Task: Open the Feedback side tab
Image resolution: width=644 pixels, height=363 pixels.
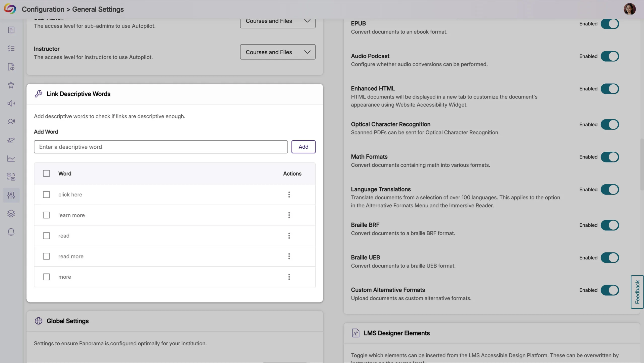Action: [x=637, y=292]
